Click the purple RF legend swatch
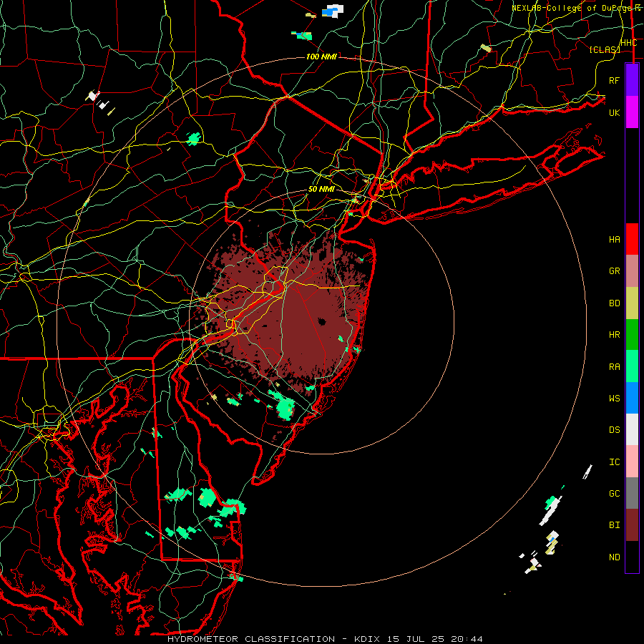The width and height of the screenshot is (644, 644). pos(632,80)
